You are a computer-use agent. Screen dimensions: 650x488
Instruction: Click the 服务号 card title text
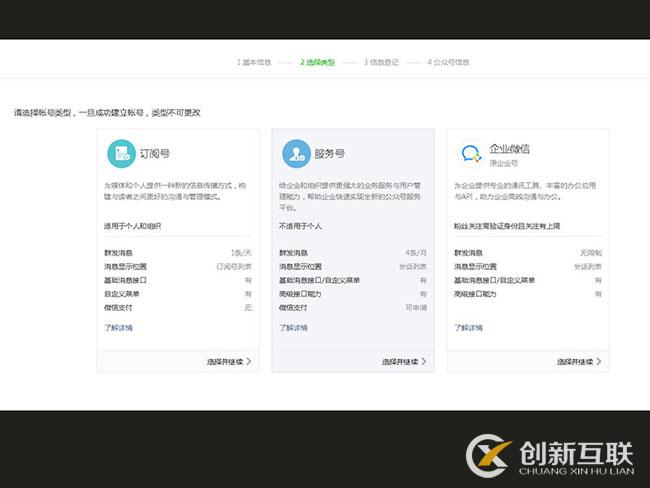coord(329,154)
